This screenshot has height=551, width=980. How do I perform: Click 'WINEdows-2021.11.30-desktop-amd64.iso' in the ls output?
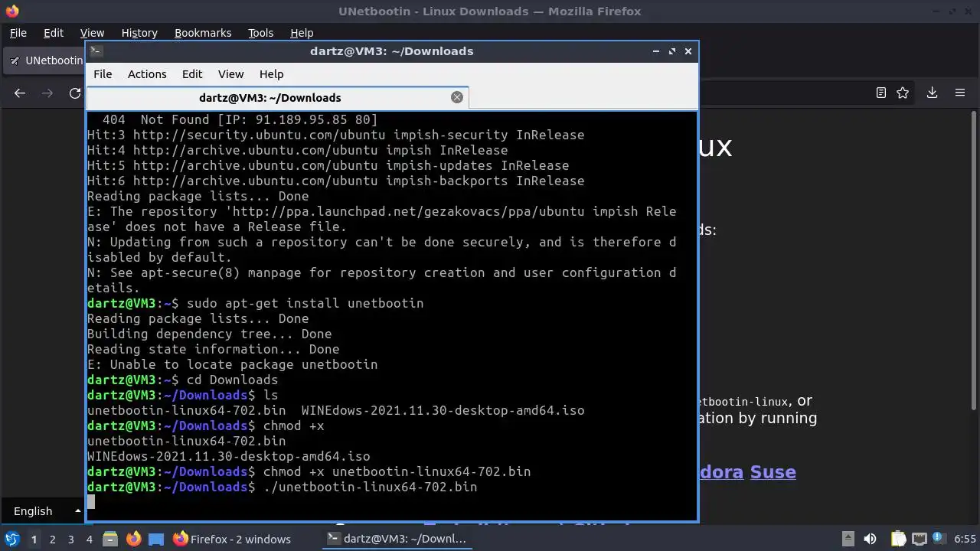coord(443,410)
